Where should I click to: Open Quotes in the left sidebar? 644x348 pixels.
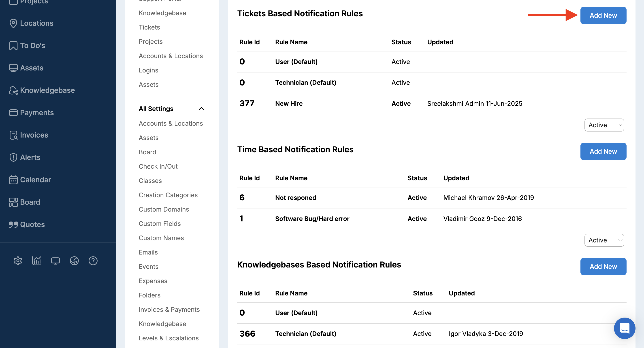tap(32, 224)
